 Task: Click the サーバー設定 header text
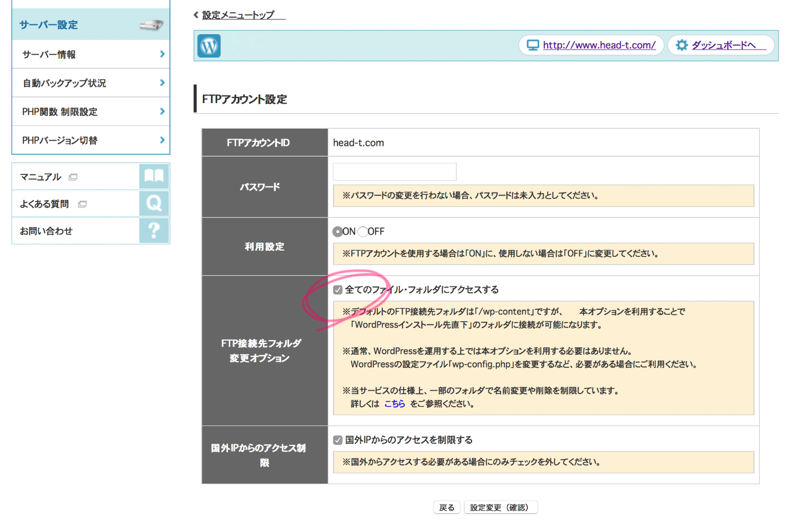pyautogui.click(x=48, y=25)
